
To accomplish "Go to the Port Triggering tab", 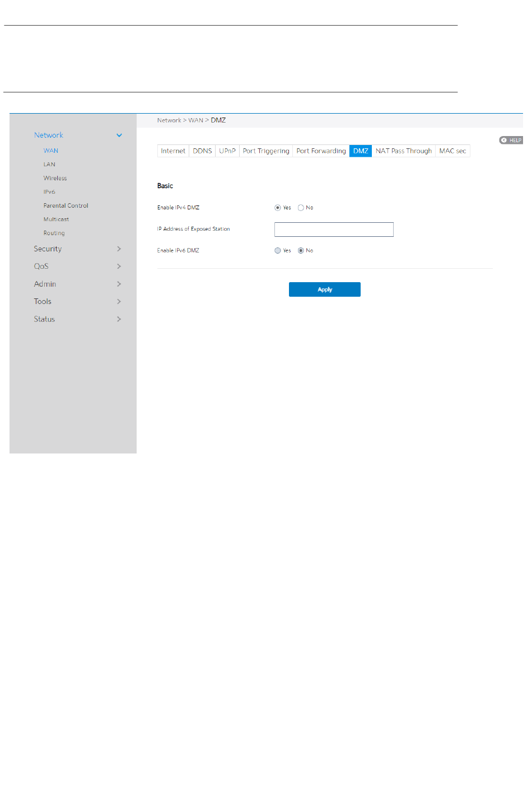I will pos(266,151).
